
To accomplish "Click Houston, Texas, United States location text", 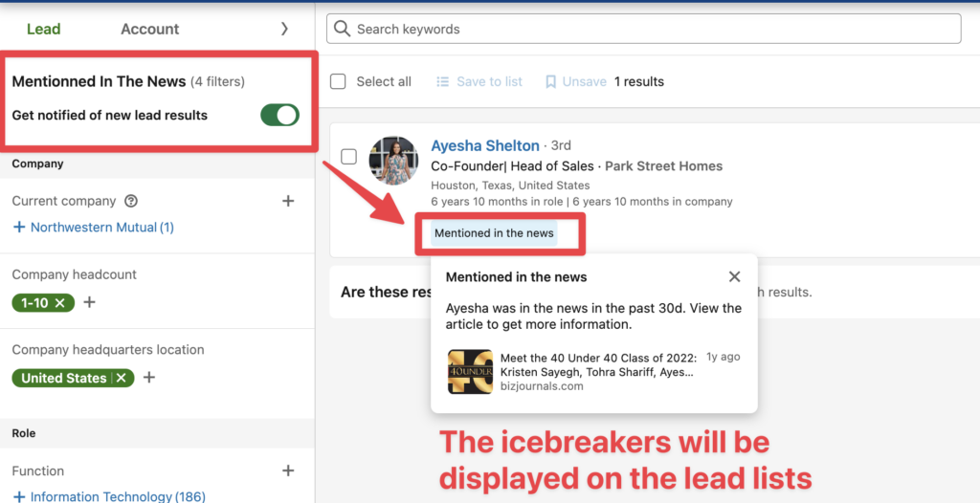I will (510, 186).
